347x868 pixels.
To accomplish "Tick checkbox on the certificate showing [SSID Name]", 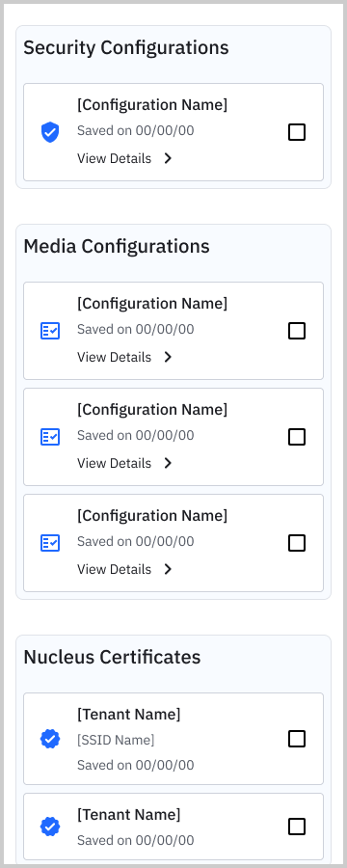I will [x=297, y=739].
